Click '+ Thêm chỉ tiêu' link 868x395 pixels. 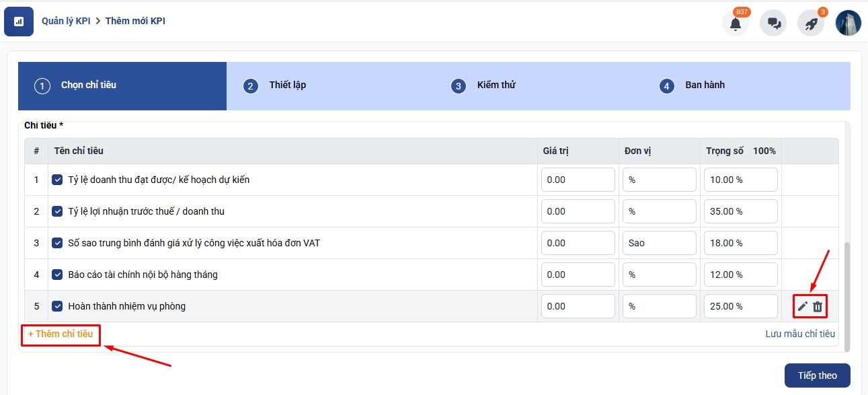coord(61,334)
